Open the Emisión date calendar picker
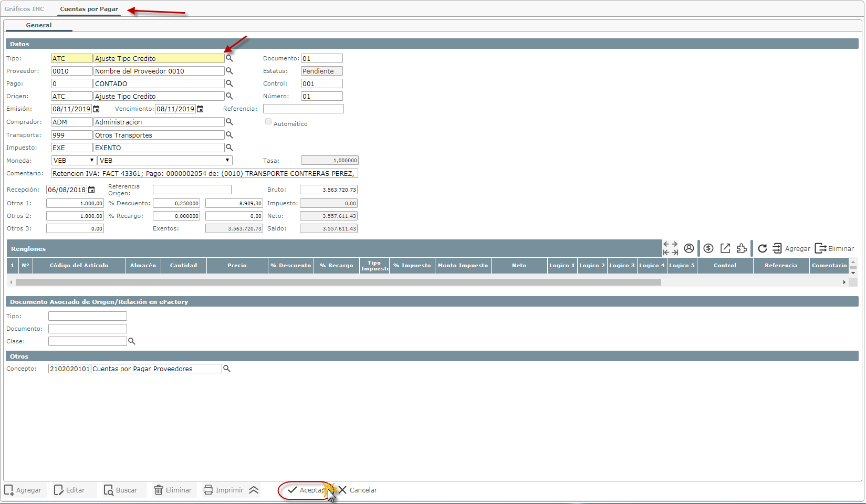866x504 pixels. pos(96,109)
